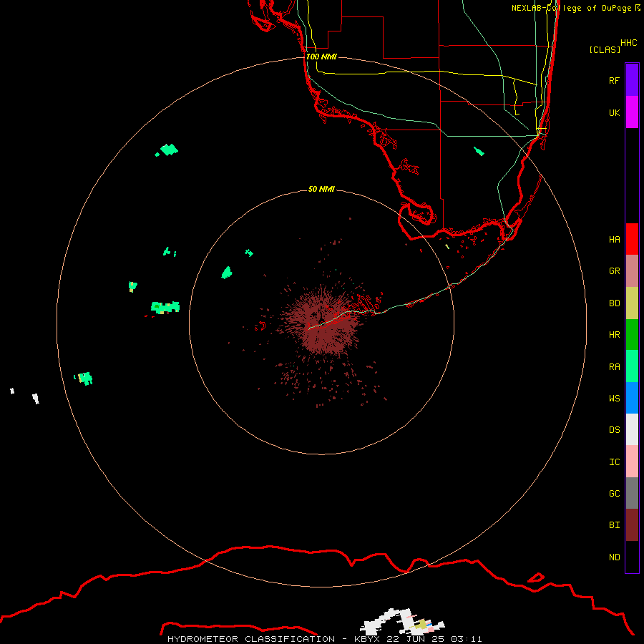Click the HYDROMETEOR CLASSIFICATION title text
The height and width of the screenshot is (644, 644).
coord(251,639)
